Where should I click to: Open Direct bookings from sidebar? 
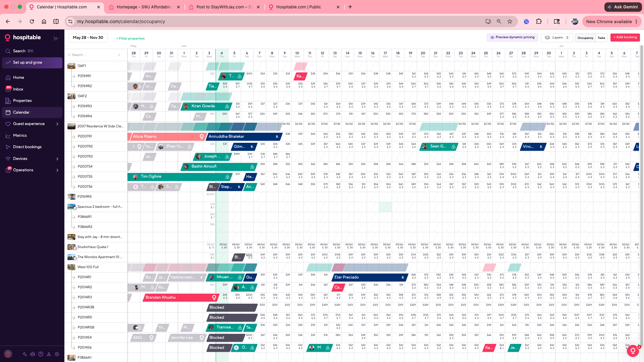coord(27,147)
